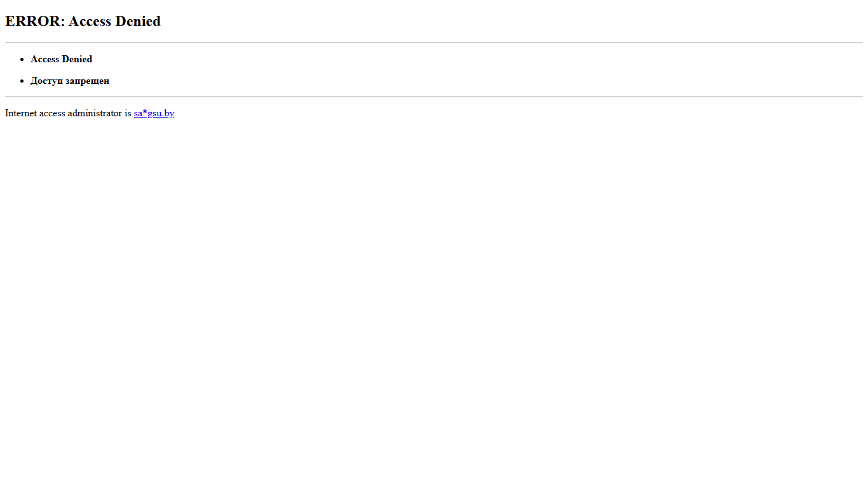Click the 'Доступ запрещен' list item
Image resolution: width=868 pixels, height=488 pixels.
pyautogui.click(x=70, y=81)
